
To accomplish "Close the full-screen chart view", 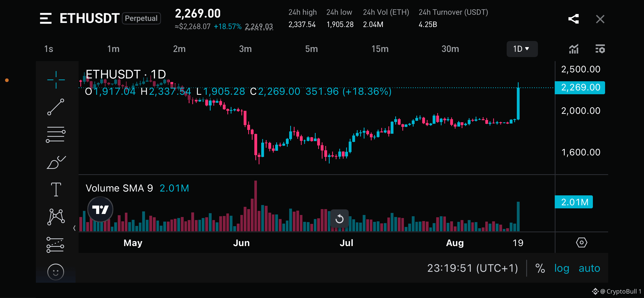I will (600, 19).
